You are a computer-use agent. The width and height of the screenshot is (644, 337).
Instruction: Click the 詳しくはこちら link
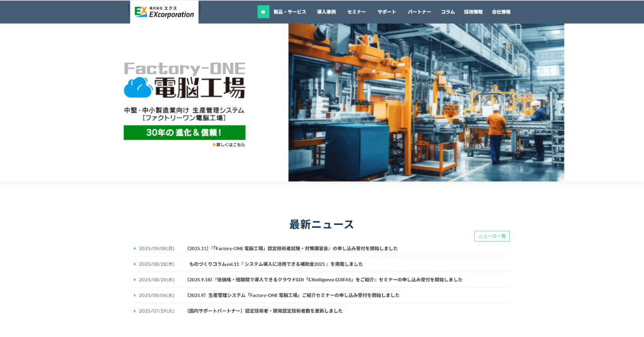tap(229, 145)
